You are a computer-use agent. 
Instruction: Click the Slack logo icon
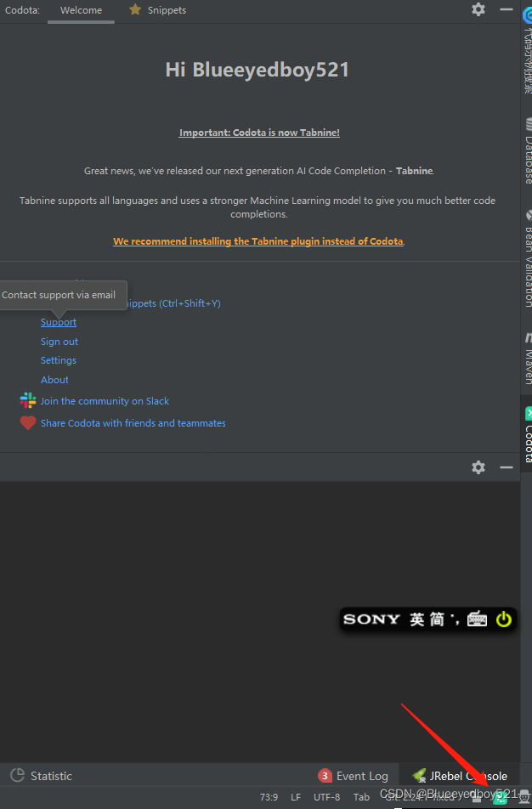pos(28,400)
